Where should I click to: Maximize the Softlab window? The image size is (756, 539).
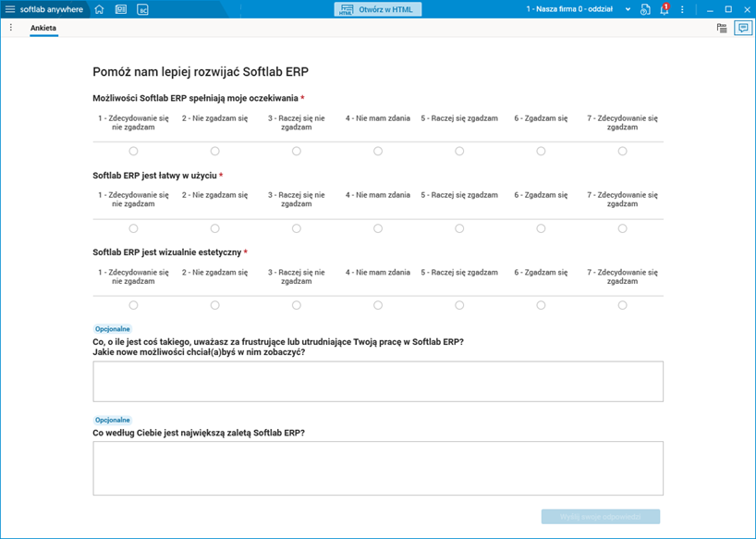coord(728,9)
